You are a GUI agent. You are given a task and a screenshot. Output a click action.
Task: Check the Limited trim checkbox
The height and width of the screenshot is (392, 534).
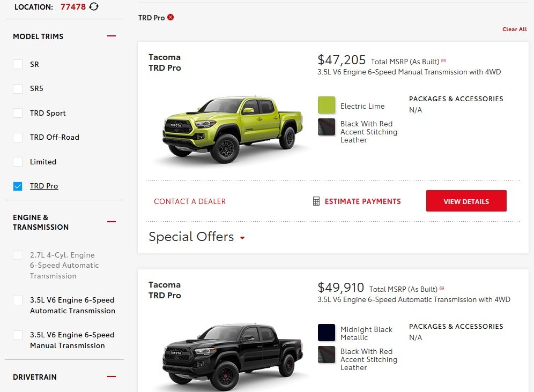click(x=18, y=162)
